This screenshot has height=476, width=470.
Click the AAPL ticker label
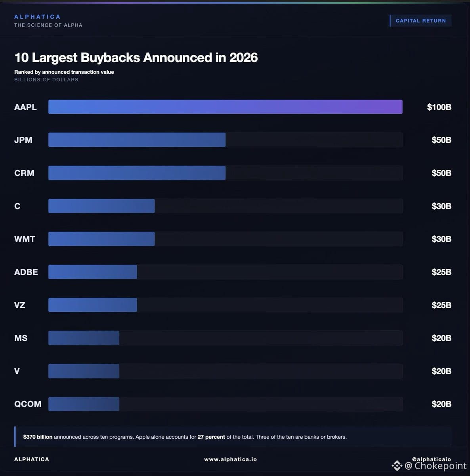tap(25, 107)
